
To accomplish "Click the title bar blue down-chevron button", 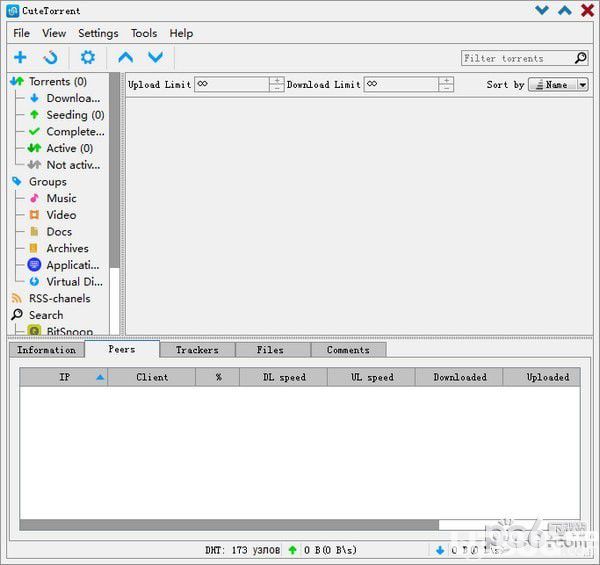I will coord(541,10).
